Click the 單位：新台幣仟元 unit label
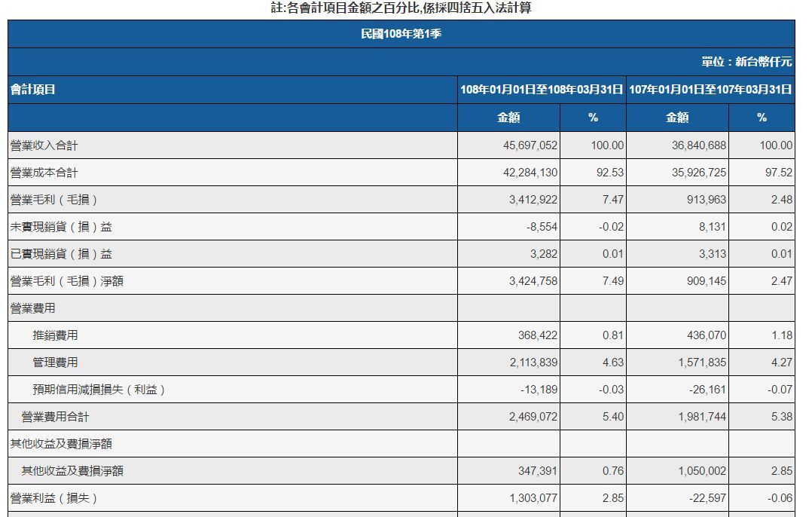This screenshot has width=812, height=517. click(x=746, y=63)
